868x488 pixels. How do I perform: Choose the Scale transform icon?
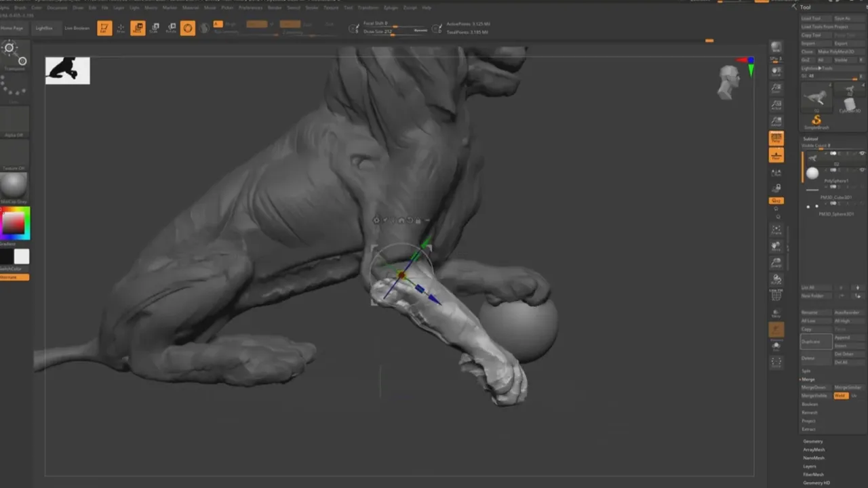point(154,28)
